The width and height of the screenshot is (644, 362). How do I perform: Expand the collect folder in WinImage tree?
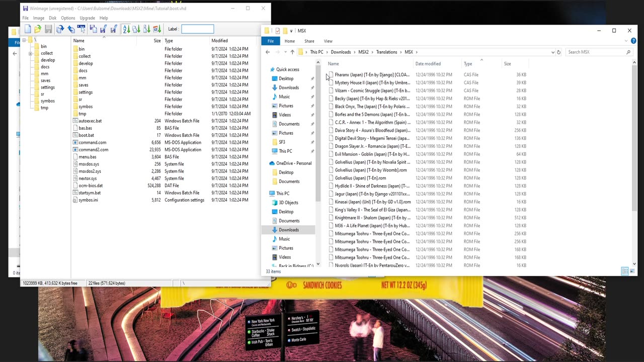coord(31,53)
